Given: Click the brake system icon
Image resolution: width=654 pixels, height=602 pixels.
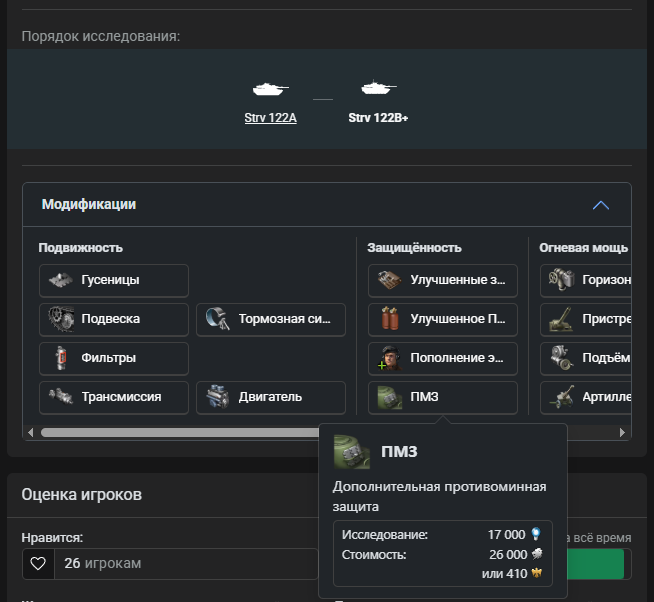Looking at the screenshot, I should (x=218, y=319).
